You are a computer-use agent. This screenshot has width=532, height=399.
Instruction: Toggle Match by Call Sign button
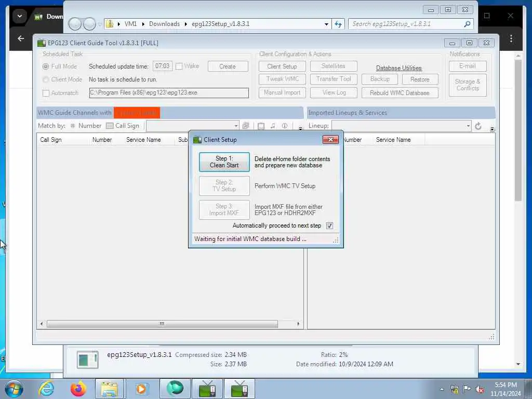[123, 126]
